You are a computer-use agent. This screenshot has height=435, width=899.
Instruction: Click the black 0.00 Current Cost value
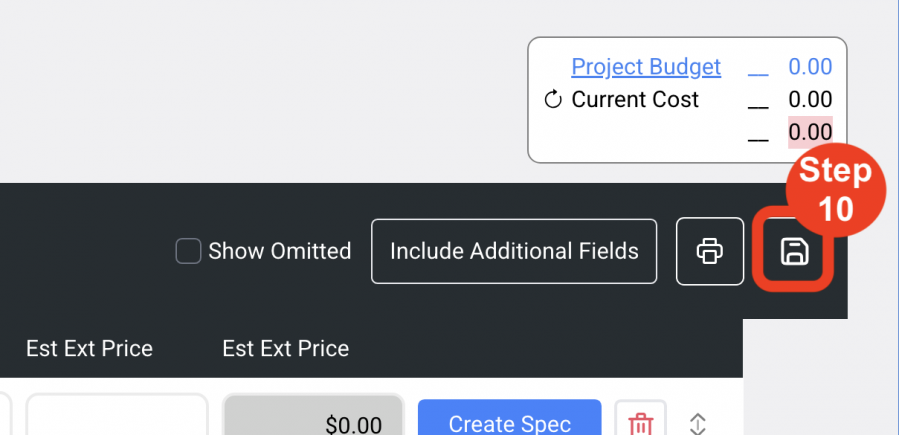pos(810,100)
